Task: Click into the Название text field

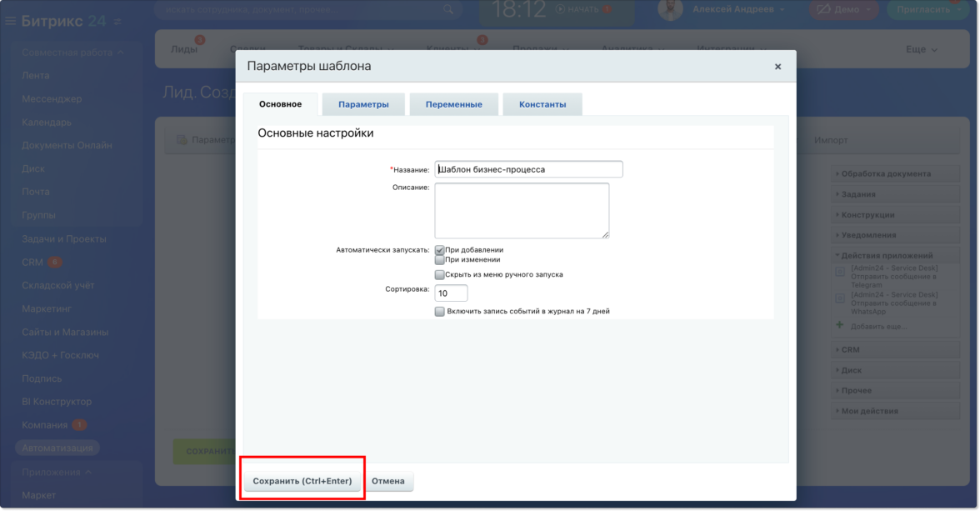Action: pyautogui.click(x=528, y=169)
